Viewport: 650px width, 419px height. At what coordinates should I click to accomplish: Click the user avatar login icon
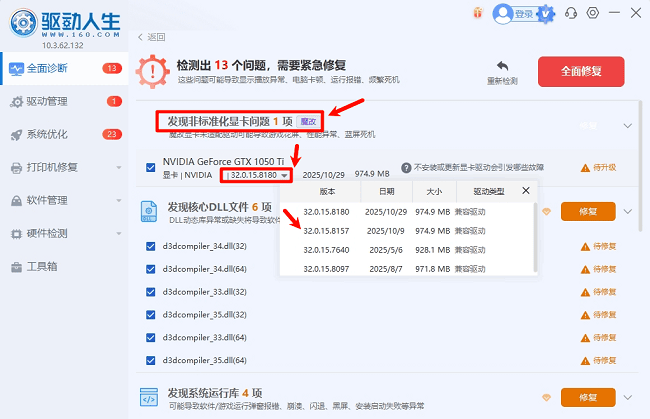click(x=503, y=14)
